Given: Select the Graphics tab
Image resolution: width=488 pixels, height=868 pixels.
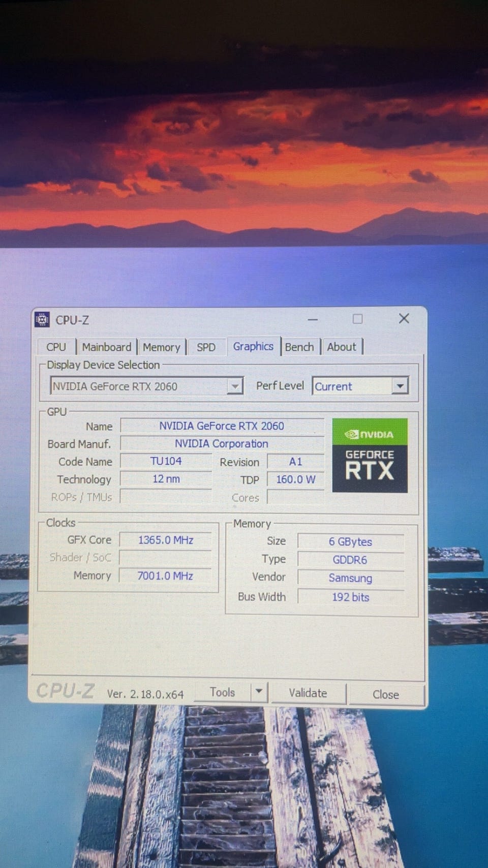Looking at the screenshot, I should click(253, 347).
